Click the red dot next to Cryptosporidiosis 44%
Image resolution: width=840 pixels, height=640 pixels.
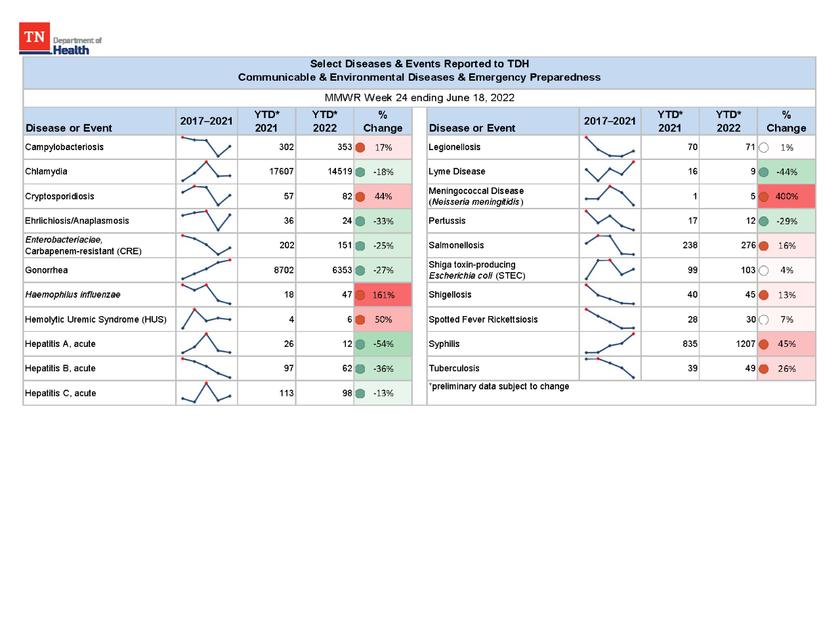point(360,197)
